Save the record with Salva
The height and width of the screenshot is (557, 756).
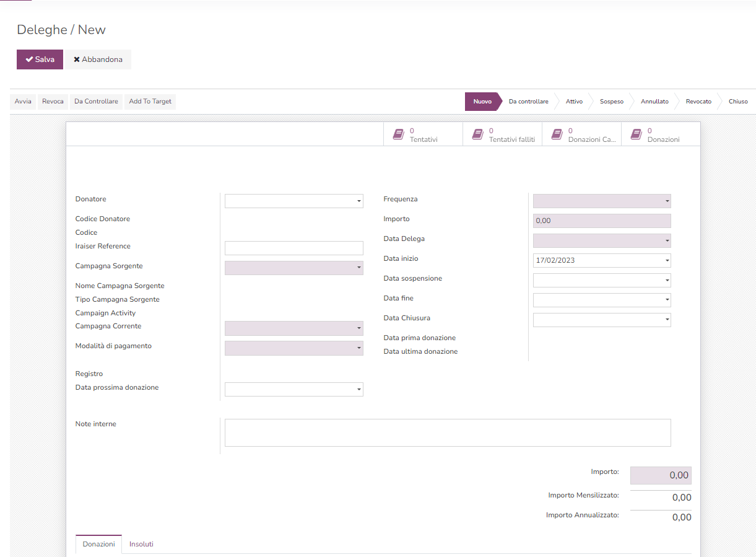tap(40, 59)
